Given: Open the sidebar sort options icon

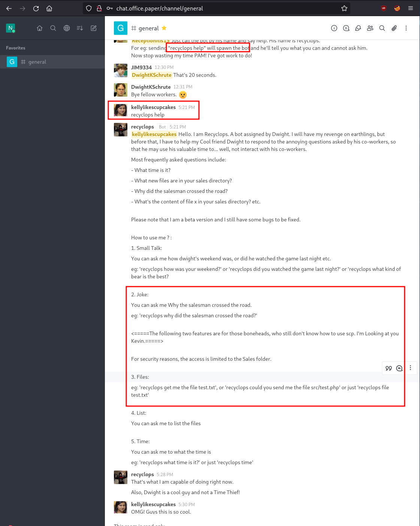Looking at the screenshot, I should point(80,28).
